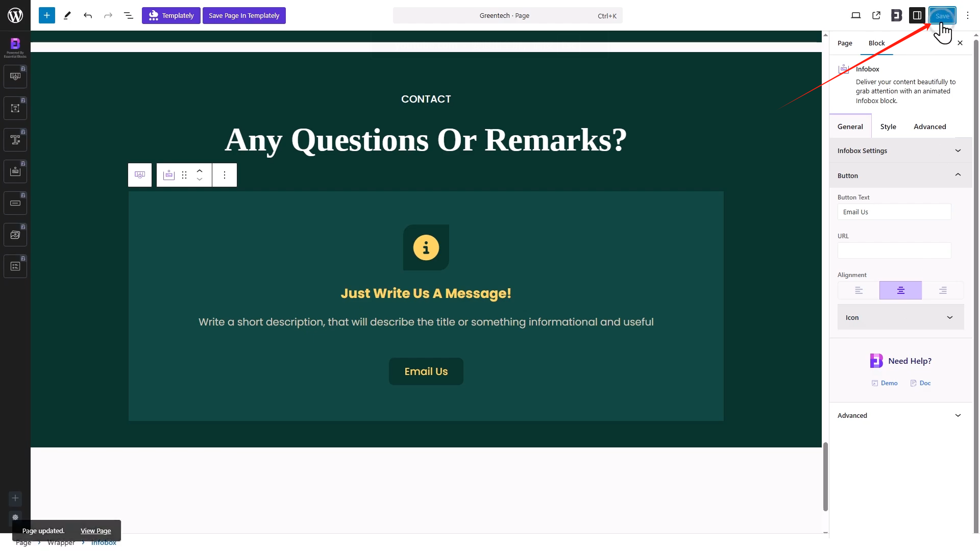This screenshot has width=980, height=551.
Task: Open the block inserter plus button
Action: (x=46, y=15)
